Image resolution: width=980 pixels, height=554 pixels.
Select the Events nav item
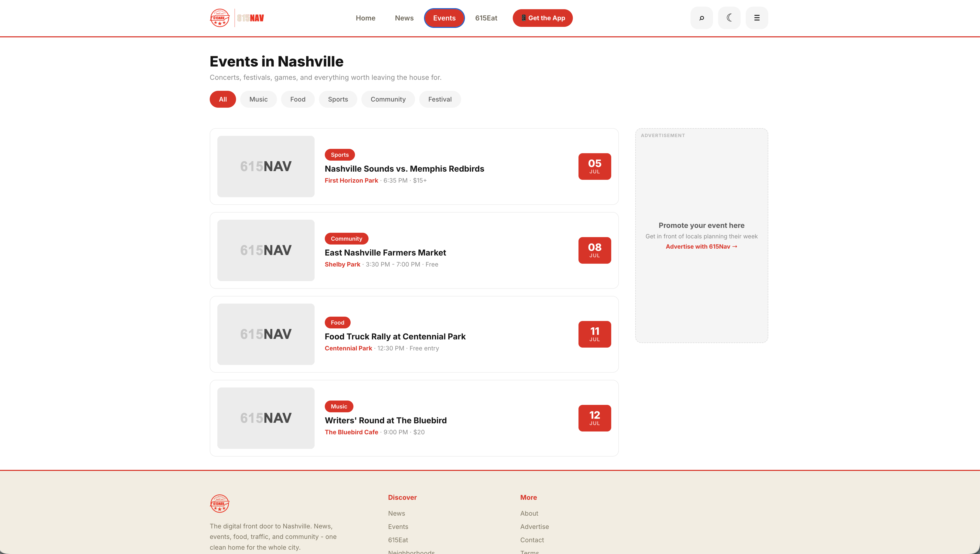tap(444, 18)
